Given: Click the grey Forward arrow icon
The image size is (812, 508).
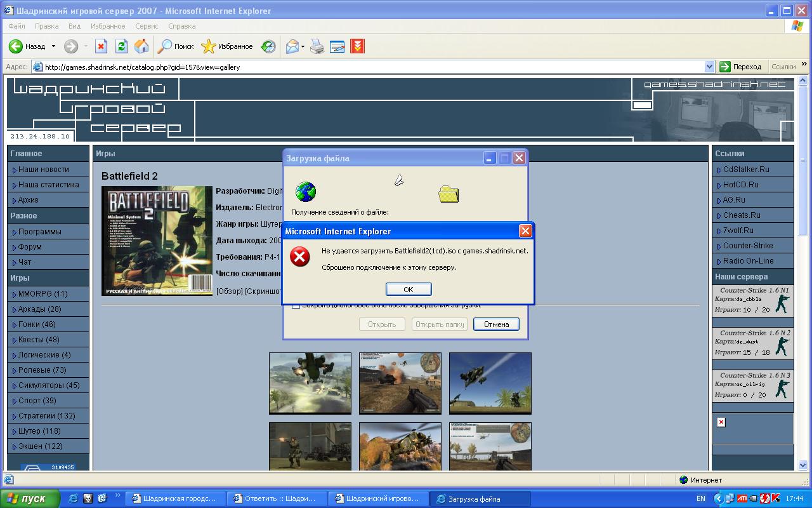Looking at the screenshot, I should 71,46.
